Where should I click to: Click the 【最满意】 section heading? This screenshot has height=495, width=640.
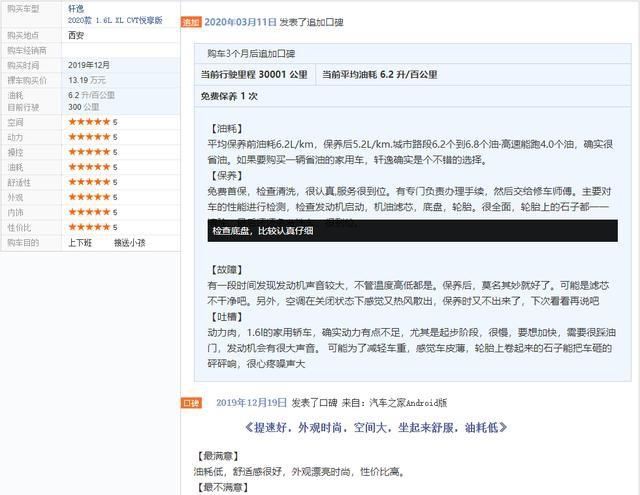pos(217,456)
